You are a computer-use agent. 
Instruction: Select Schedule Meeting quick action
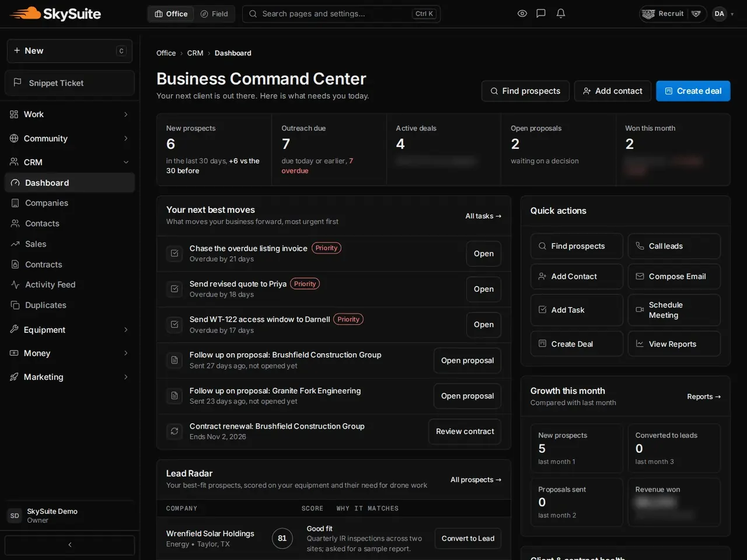click(674, 310)
